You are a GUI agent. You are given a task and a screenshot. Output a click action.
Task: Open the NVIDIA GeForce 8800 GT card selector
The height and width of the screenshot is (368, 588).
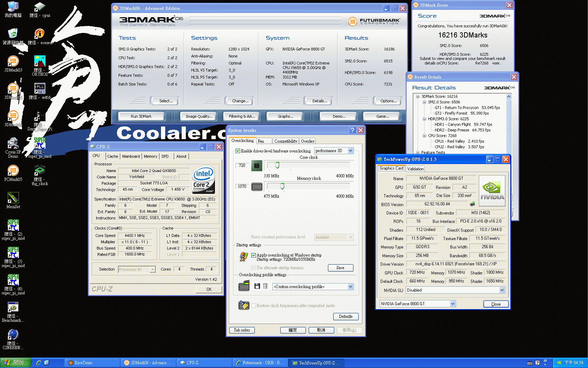[418, 304]
